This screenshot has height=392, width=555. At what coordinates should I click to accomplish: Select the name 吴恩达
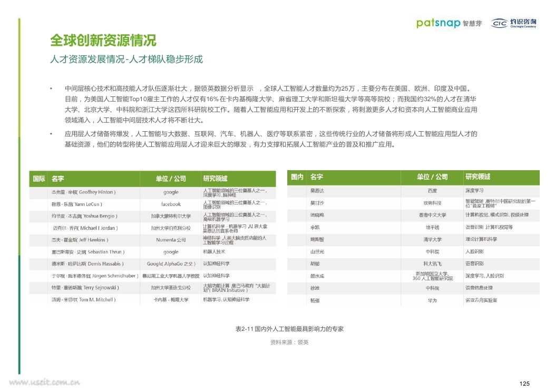pos(317,191)
